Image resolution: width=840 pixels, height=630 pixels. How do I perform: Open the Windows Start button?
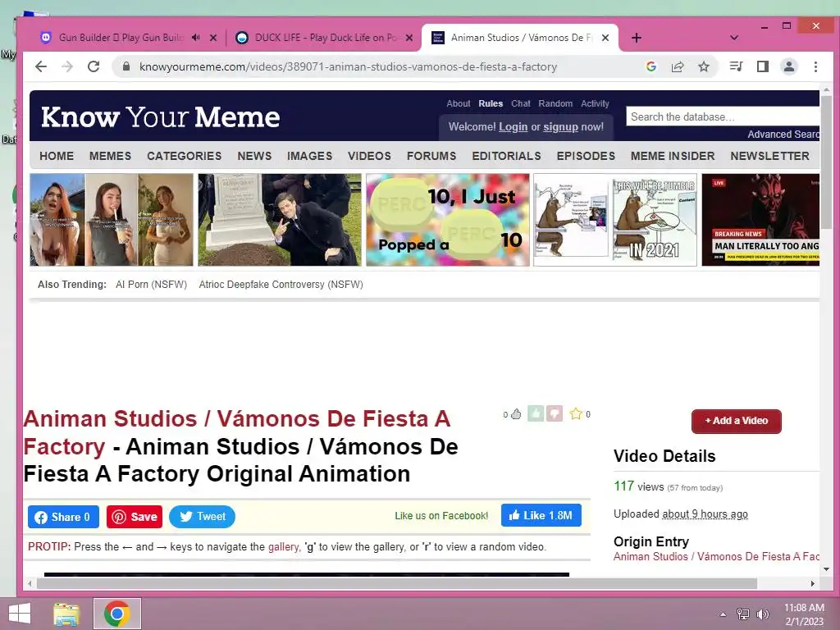(x=20, y=614)
